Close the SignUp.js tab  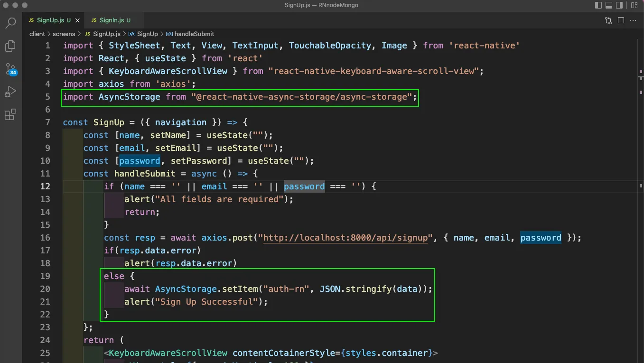(77, 20)
